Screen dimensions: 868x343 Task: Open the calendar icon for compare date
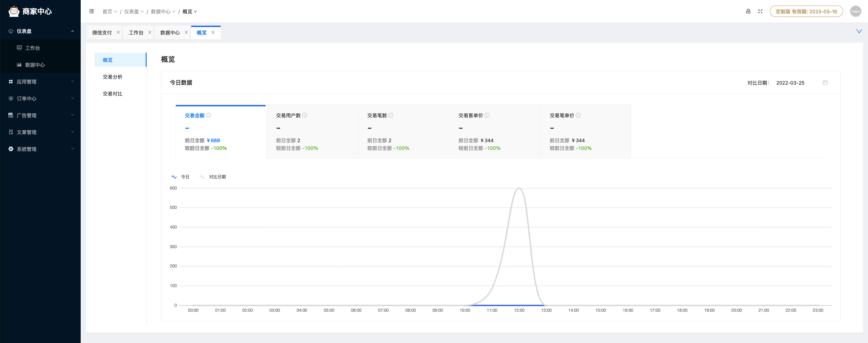tap(825, 83)
